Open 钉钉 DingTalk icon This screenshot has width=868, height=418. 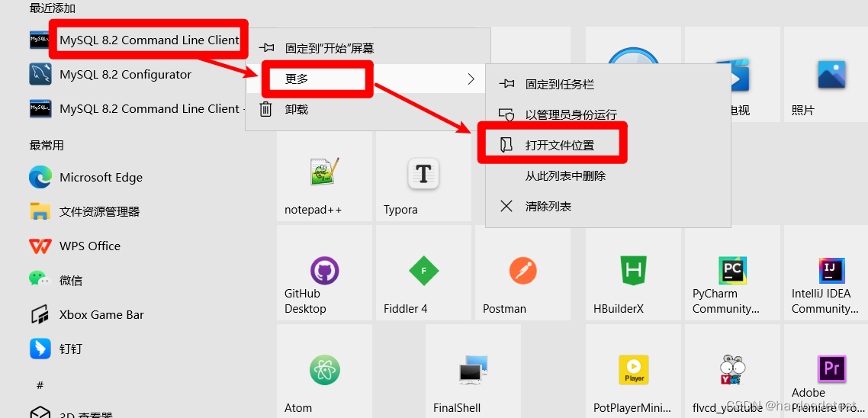point(40,349)
